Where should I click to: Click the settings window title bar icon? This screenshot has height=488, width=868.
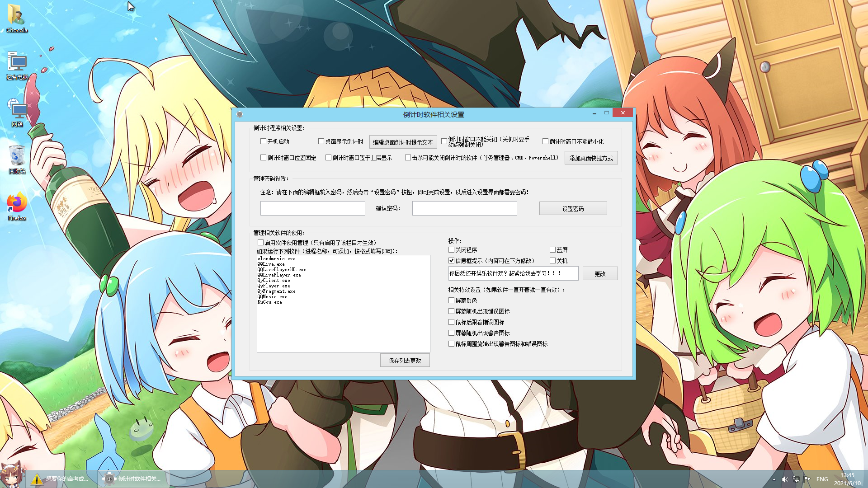(x=240, y=114)
